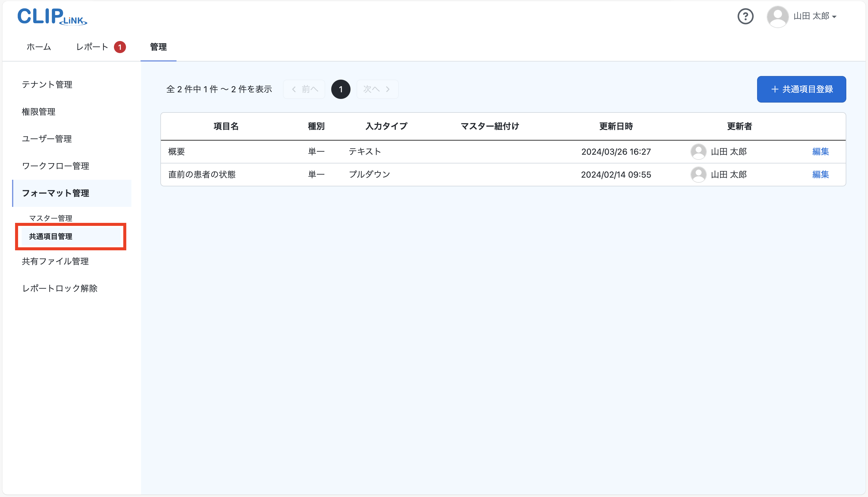Open 編集 link for 概要
Image resolution: width=868 pixels, height=497 pixels.
tap(821, 152)
